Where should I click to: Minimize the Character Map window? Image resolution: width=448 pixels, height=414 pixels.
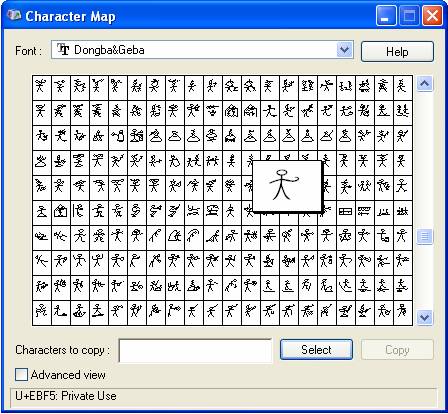point(386,16)
